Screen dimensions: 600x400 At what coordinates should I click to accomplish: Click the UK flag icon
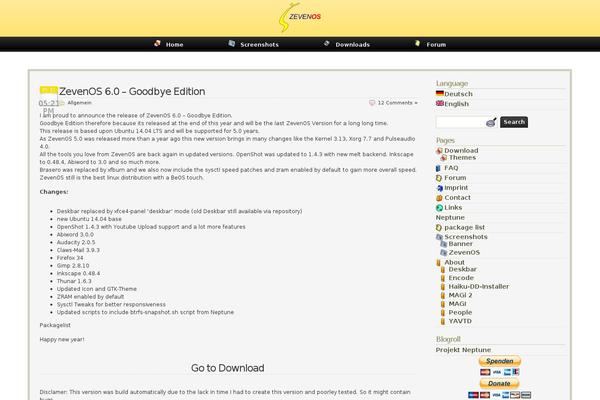tap(440, 103)
